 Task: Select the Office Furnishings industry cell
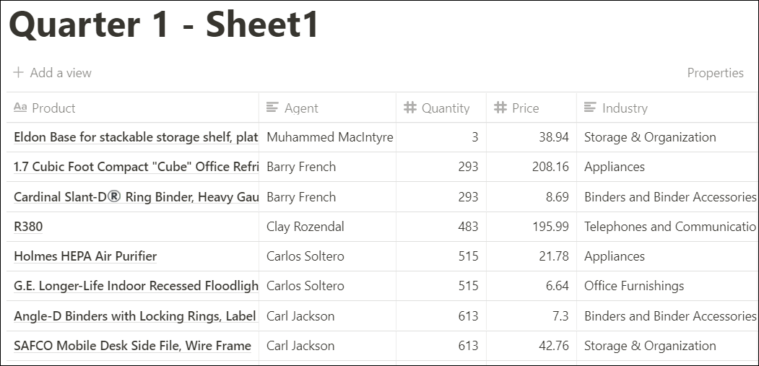(x=668, y=286)
